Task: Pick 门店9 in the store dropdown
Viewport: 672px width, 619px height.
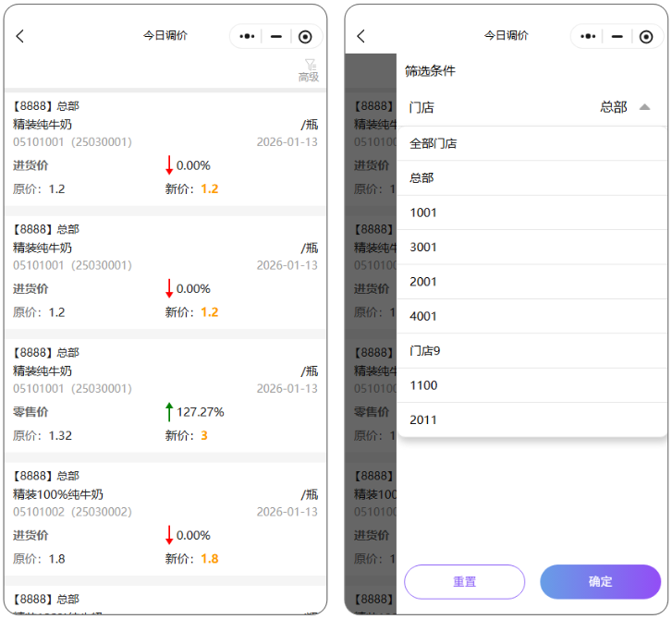Action: 425,350
